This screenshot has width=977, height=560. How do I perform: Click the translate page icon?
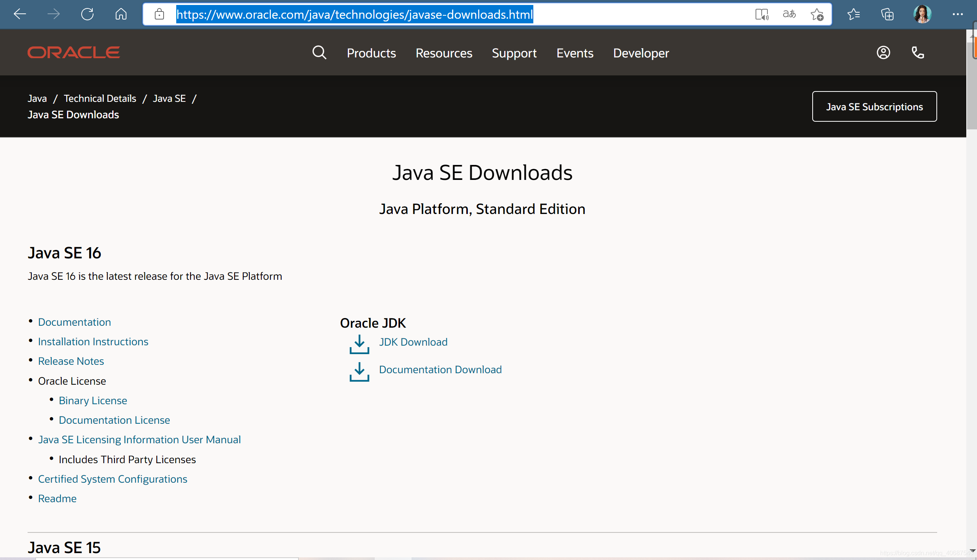(789, 15)
